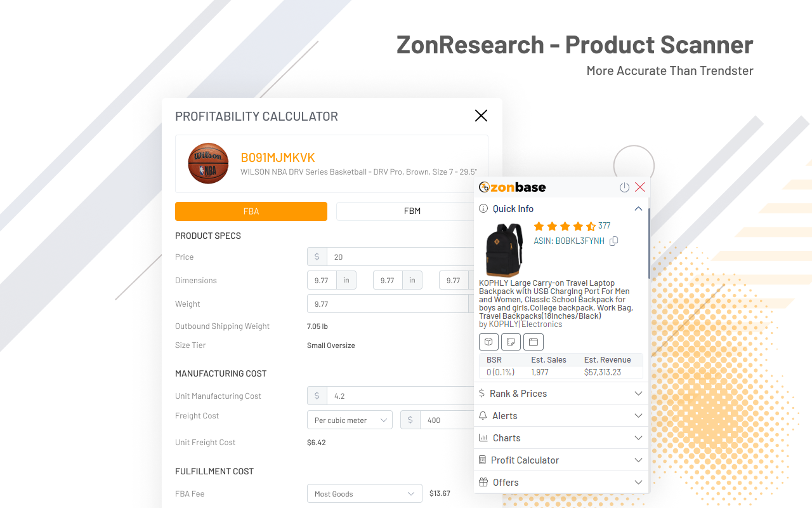The width and height of the screenshot is (812, 508).
Task: Click product code B091MJMKVK
Action: pyautogui.click(x=277, y=157)
